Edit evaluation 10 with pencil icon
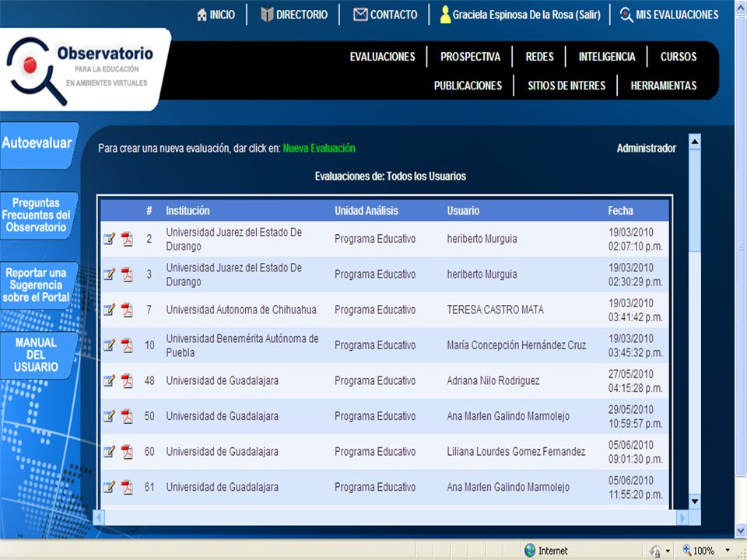The width and height of the screenshot is (747, 560). [x=109, y=345]
